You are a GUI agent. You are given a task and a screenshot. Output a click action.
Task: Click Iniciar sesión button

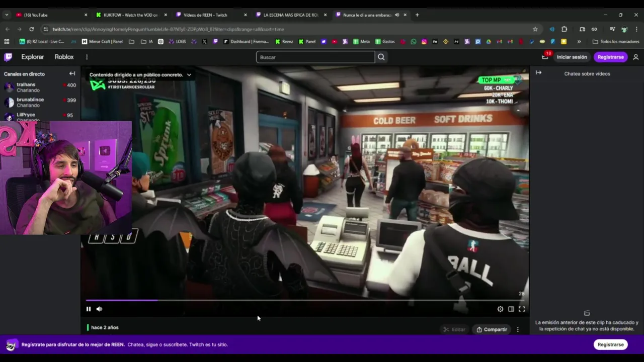pyautogui.click(x=572, y=57)
